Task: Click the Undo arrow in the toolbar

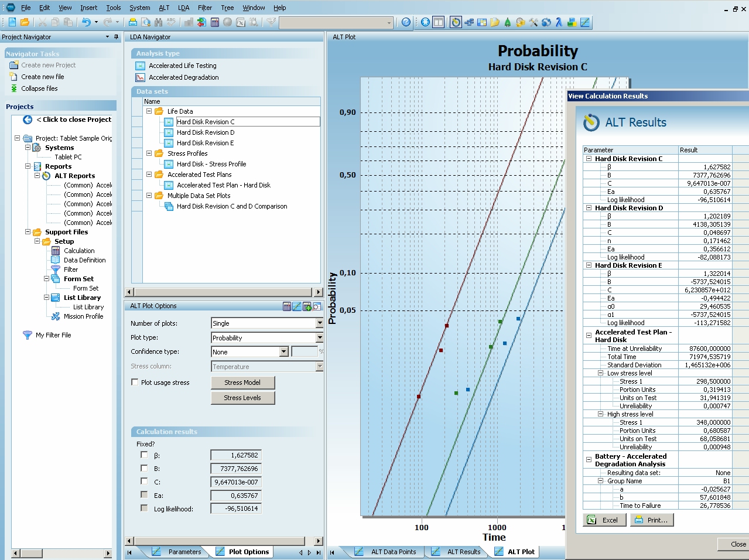Action: coord(86,22)
